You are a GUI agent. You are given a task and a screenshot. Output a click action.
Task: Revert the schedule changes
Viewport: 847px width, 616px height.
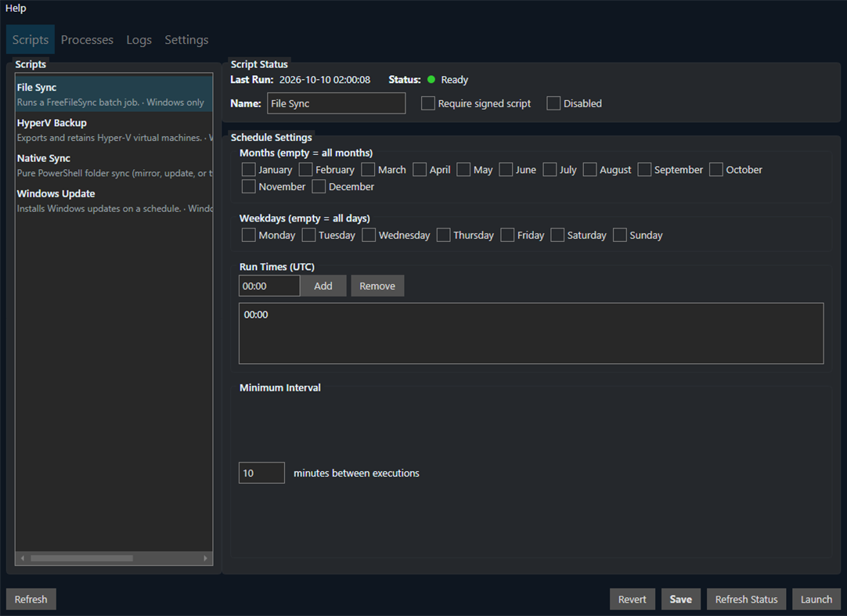pyautogui.click(x=632, y=600)
